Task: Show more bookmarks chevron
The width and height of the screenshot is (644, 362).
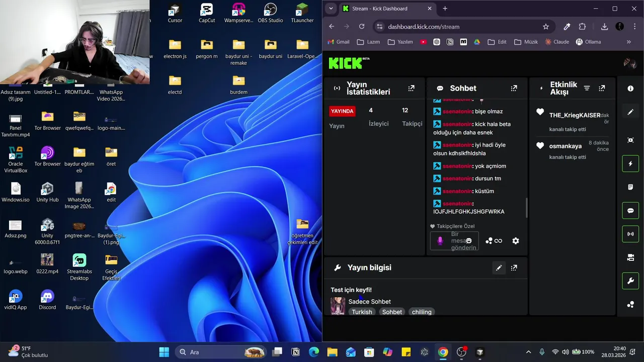Action: click(628, 42)
